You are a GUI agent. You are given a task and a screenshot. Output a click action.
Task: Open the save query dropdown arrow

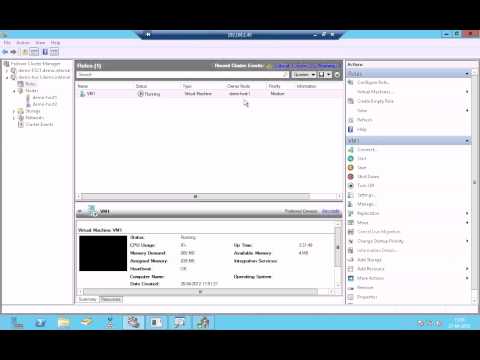329,74
